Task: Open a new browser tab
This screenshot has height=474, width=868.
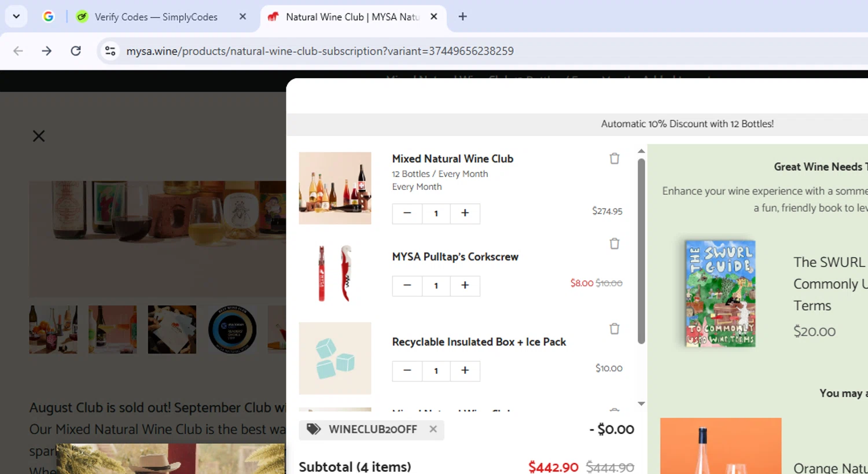Action: point(462,17)
